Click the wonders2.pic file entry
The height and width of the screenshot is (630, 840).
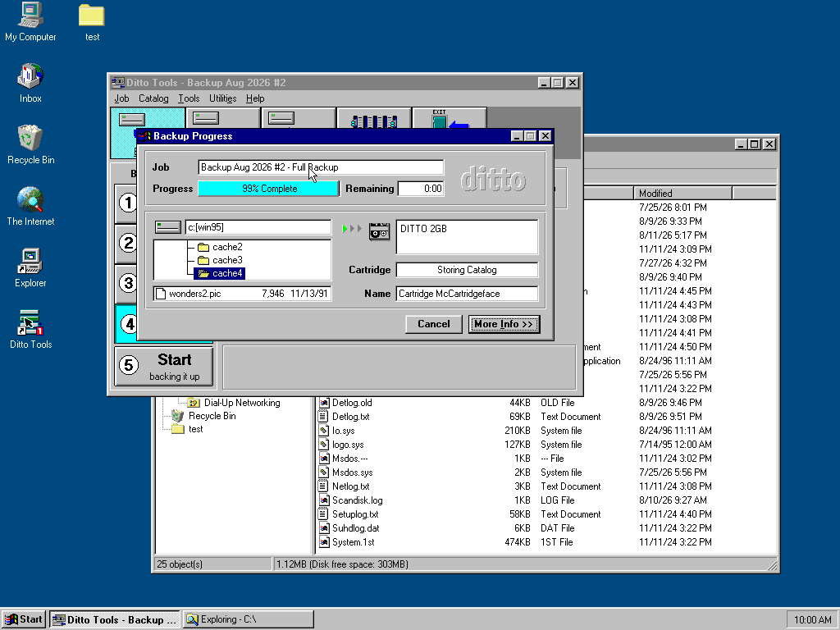pos(242,294)
